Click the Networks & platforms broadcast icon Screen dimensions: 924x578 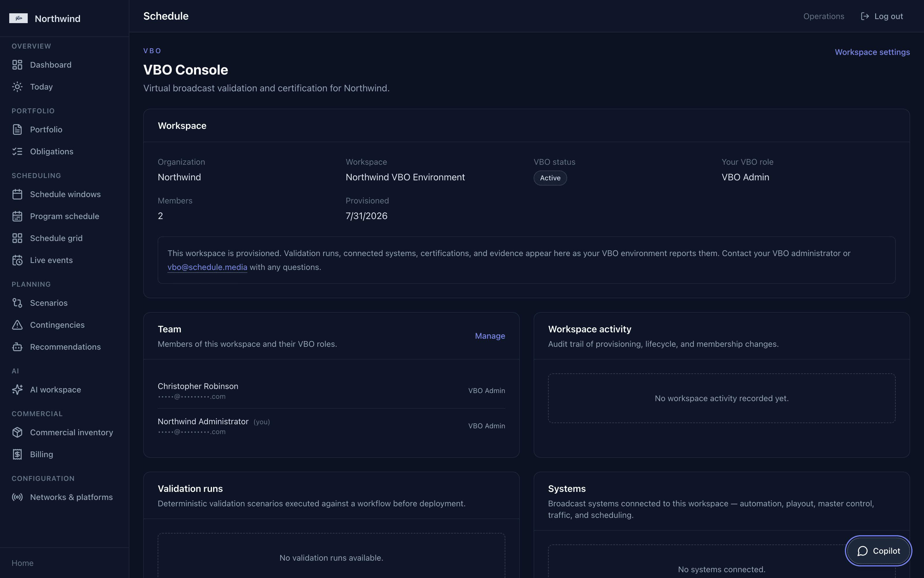[17, 497]
